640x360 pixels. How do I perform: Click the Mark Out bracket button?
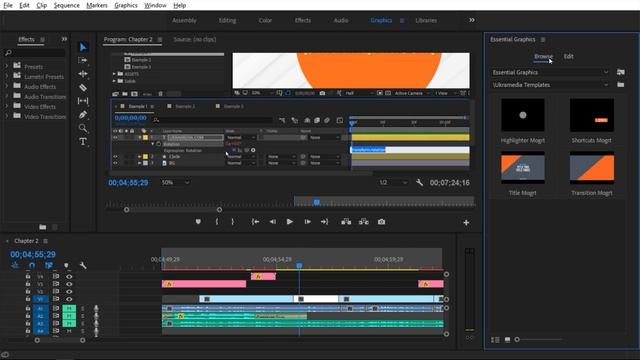(x=233, y=222)
